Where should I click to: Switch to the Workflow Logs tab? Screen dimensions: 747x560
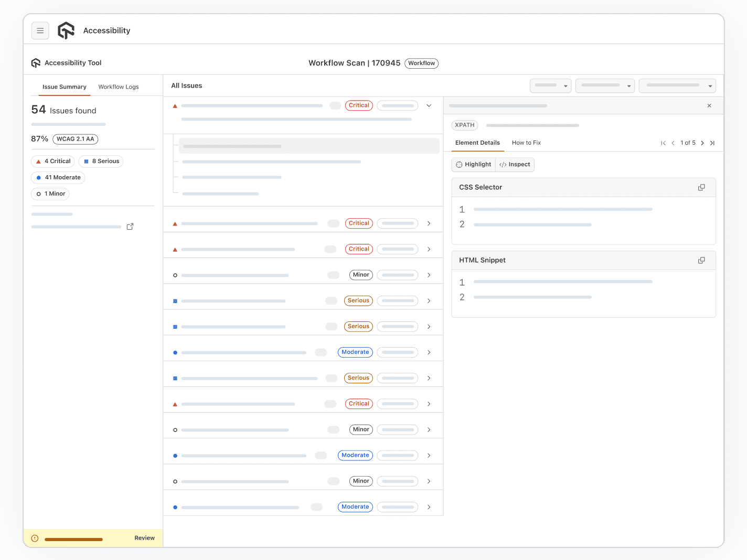(x=119, y=87)
